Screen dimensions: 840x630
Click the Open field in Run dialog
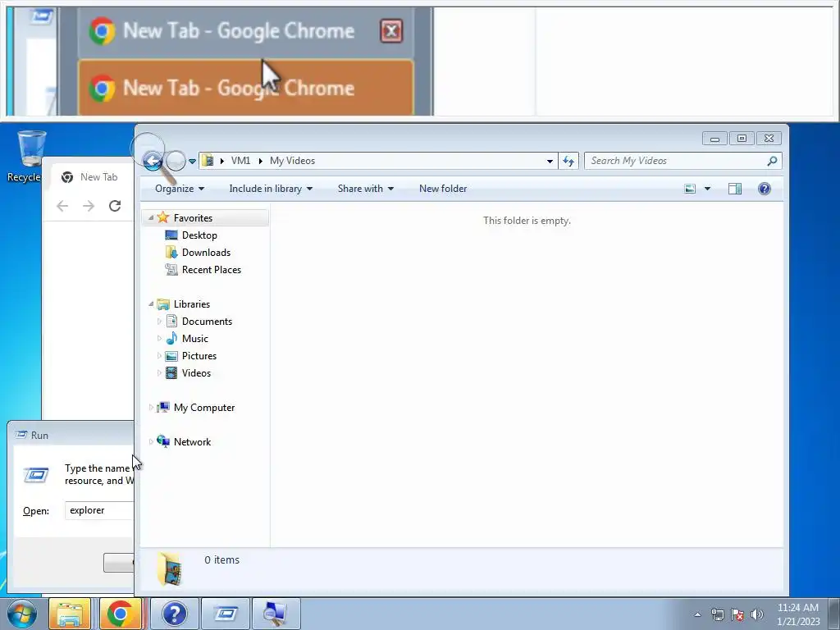(99, 510)
